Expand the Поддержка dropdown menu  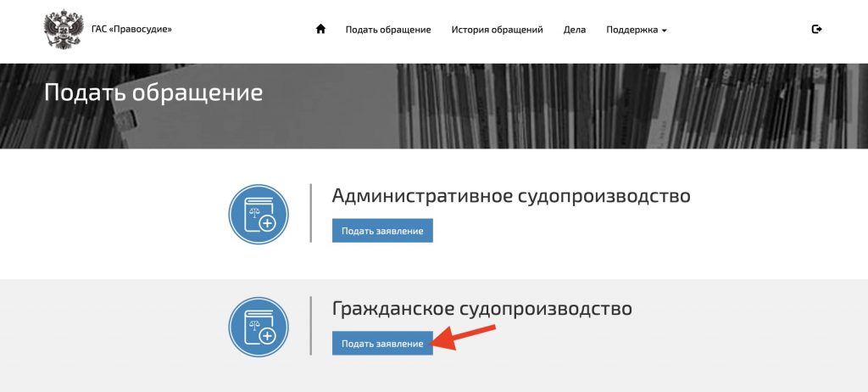[636, 30]
